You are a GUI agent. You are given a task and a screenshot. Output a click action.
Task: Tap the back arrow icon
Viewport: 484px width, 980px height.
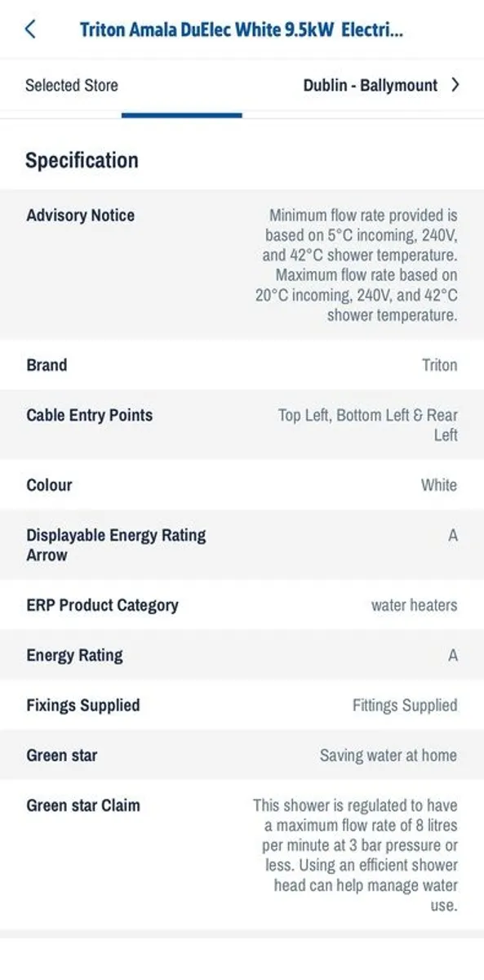tap(30, 29)
